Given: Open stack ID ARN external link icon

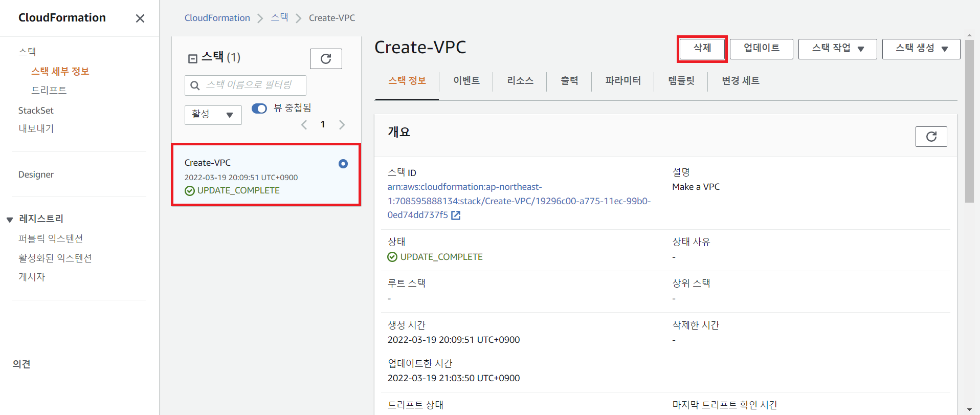Looking at the screenshot, I should pyautogui.click(x=456, y=215).
